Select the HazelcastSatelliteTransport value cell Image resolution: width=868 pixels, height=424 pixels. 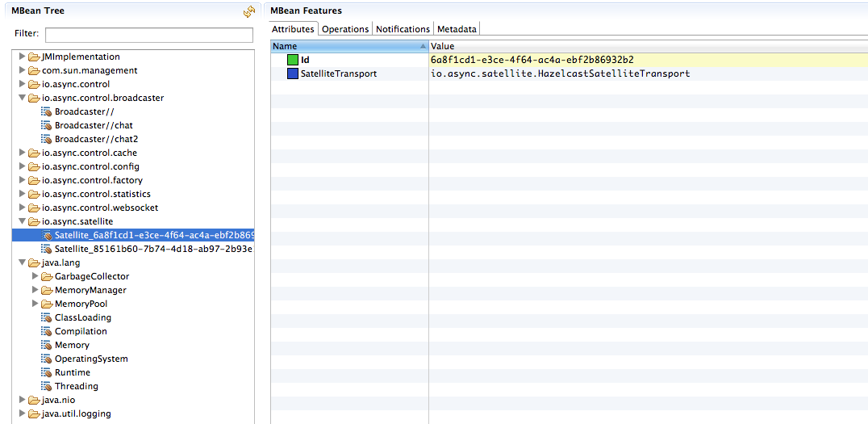coord(649,73)
